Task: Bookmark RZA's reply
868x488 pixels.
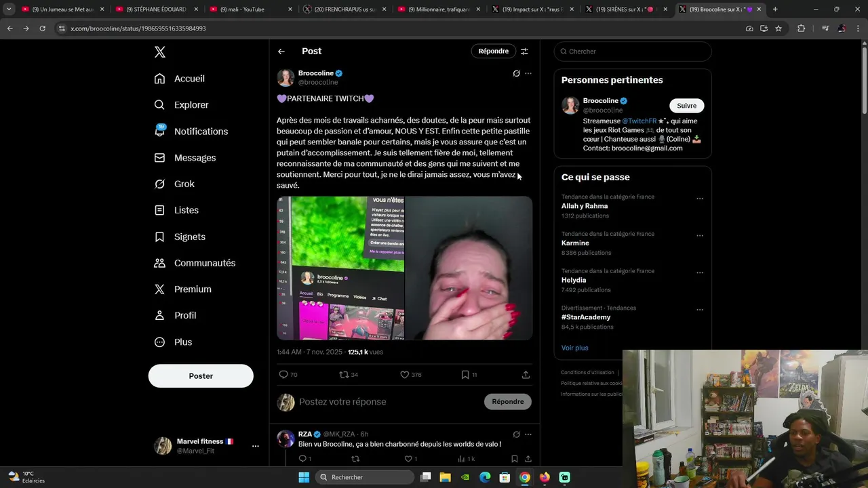Action: [514, 459]
